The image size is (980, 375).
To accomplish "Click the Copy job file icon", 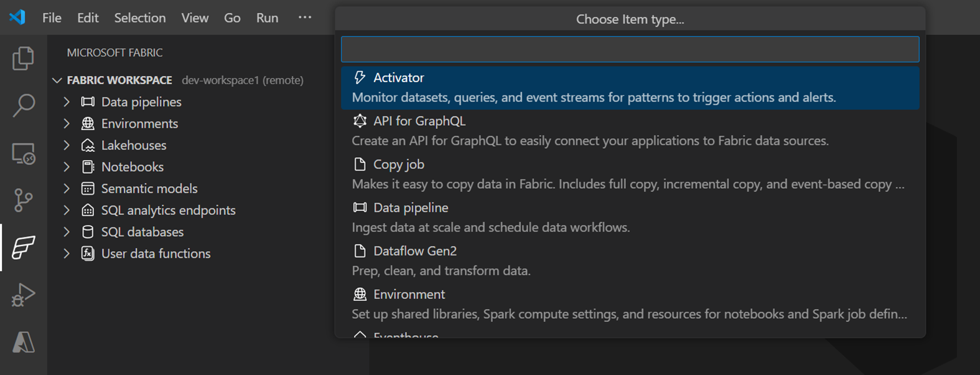I will coord(360,164).
